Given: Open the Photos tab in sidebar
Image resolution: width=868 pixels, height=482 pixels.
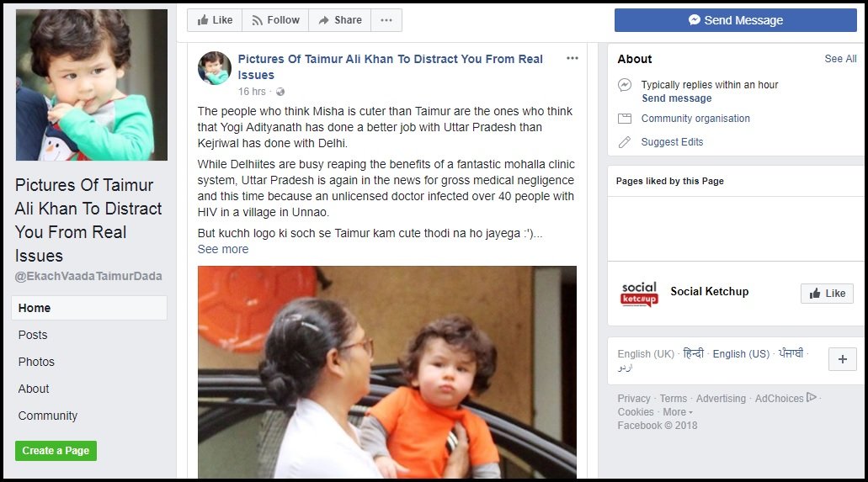Looking at the screenshot, I should pos(36,362).
